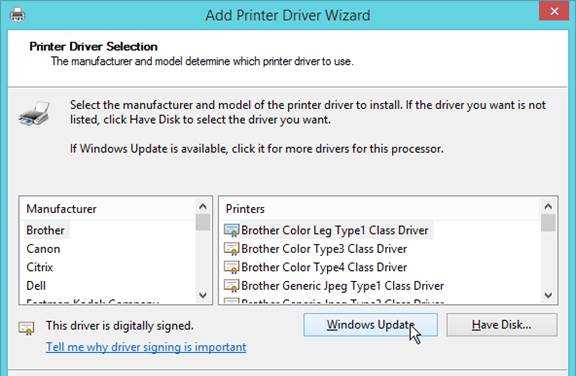The image size is (576, 376).
Task: Click Printers list scroll up arrow
Action: 548,206
